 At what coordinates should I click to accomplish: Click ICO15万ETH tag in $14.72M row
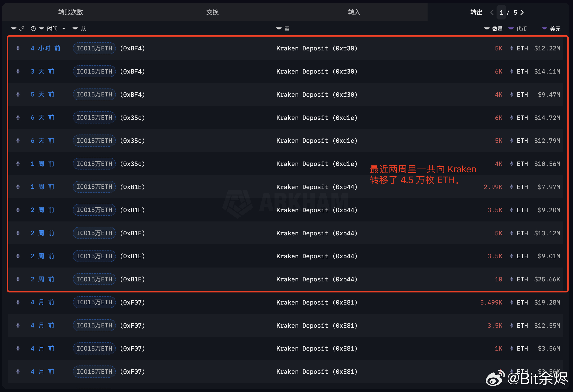tap(94, 118)
